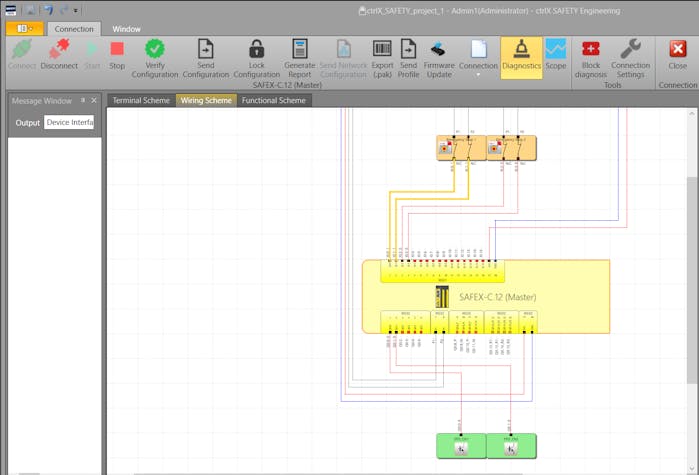Screen dimensions: 699x475
Task: Select the second emergency stop block
Action: point(511,148)
